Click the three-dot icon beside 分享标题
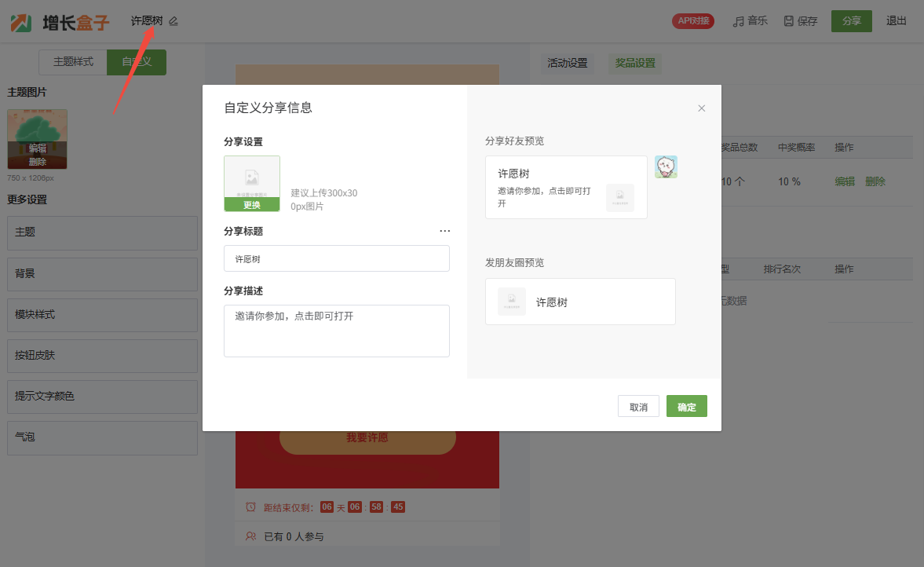The height and width of the screenshot is (567, 924). click(445, 231)
